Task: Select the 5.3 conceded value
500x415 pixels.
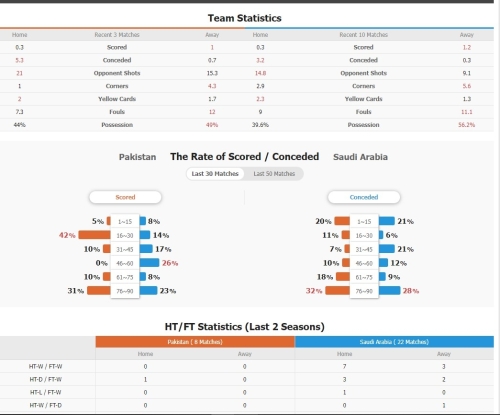Action: pyautogui.click(x=19, y=60)
